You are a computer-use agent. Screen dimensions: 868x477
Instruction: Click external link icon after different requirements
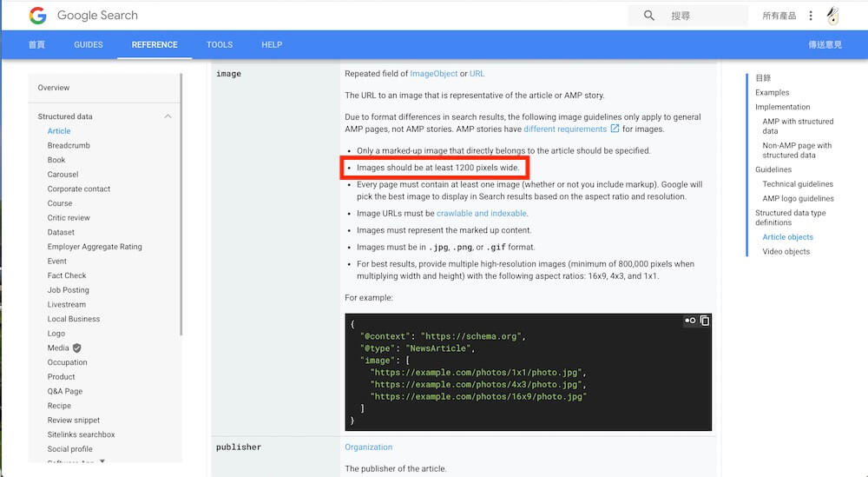pyautogui.click(x=615, y=129)
